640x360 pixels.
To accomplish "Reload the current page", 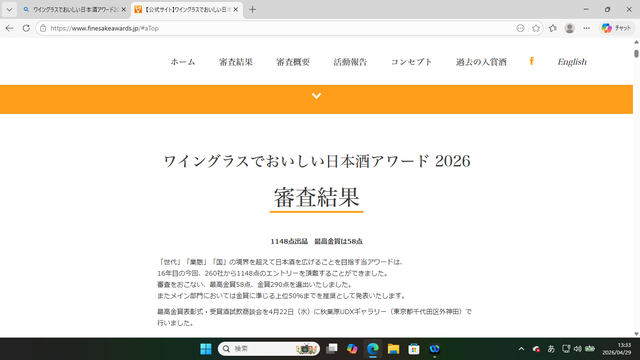I will pos(26,28).
